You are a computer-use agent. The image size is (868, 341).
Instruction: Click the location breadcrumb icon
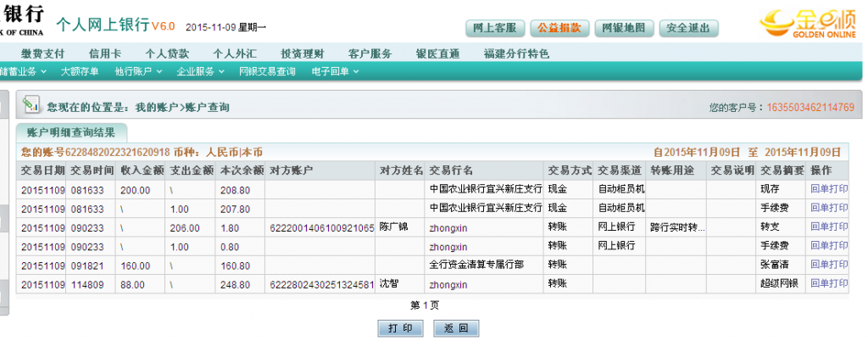[x=31, y=105]
